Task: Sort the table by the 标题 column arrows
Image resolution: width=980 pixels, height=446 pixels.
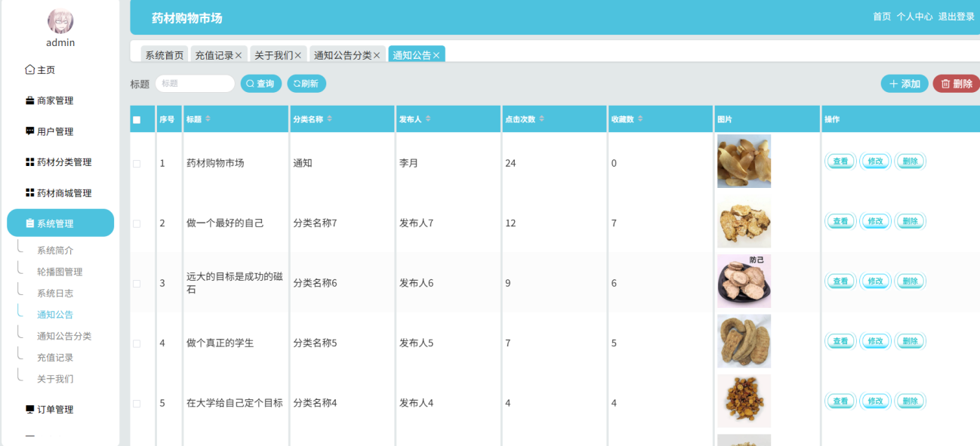Action: click(208, 119)
